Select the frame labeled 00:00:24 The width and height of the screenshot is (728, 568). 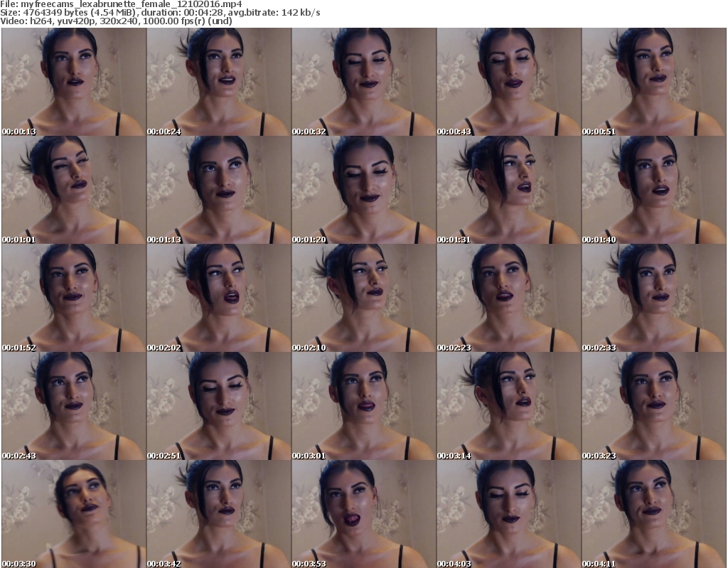click(x=218, y=82)
